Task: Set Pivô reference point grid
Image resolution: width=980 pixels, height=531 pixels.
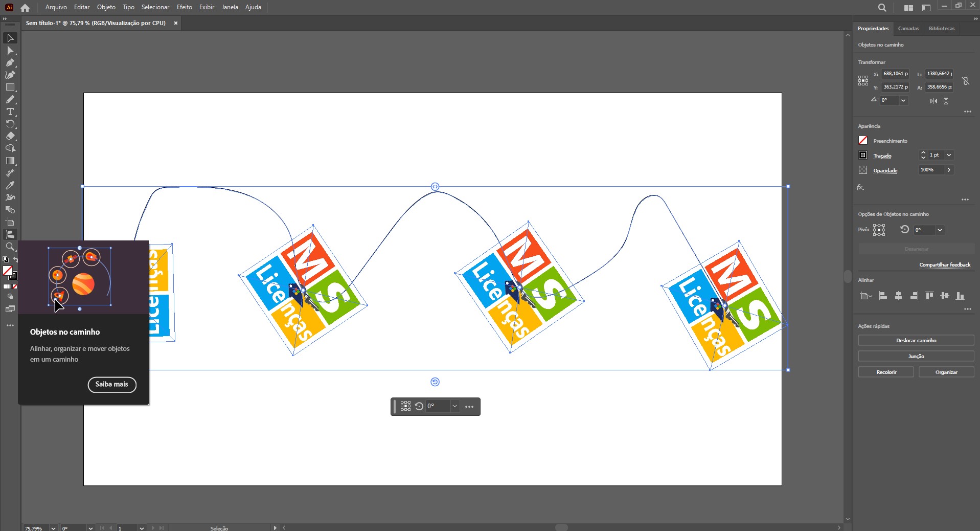Action: (879, 230)
